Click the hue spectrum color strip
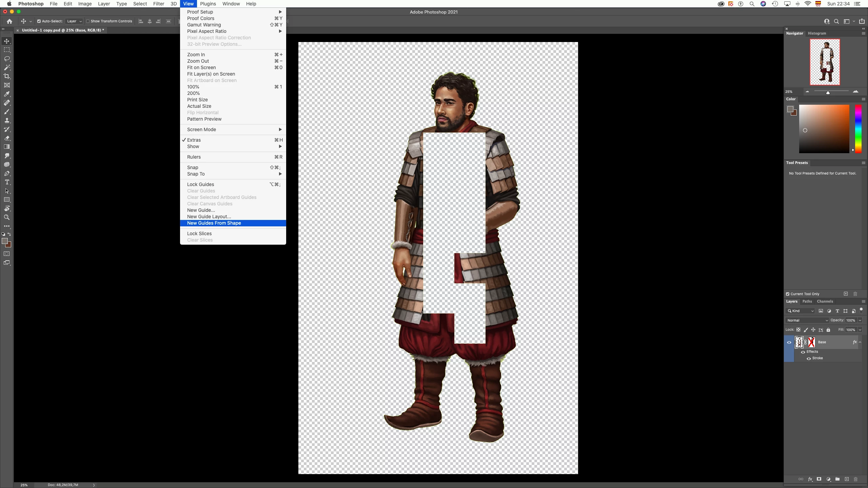868x488 pixels. (x=858, y=129)
